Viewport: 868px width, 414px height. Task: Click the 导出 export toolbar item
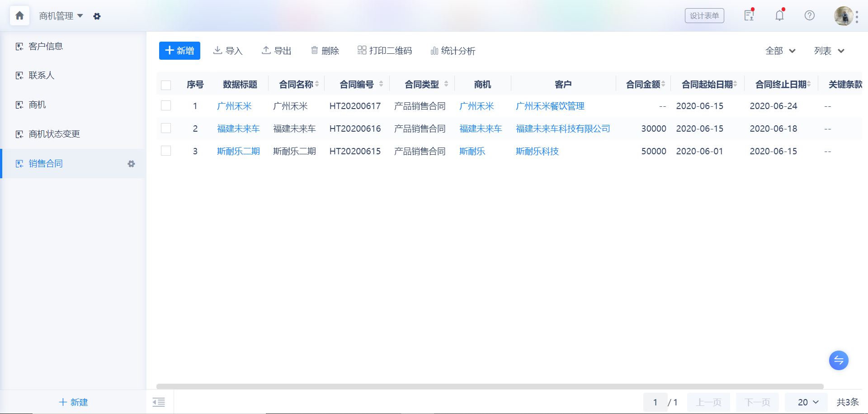(277, 51)
